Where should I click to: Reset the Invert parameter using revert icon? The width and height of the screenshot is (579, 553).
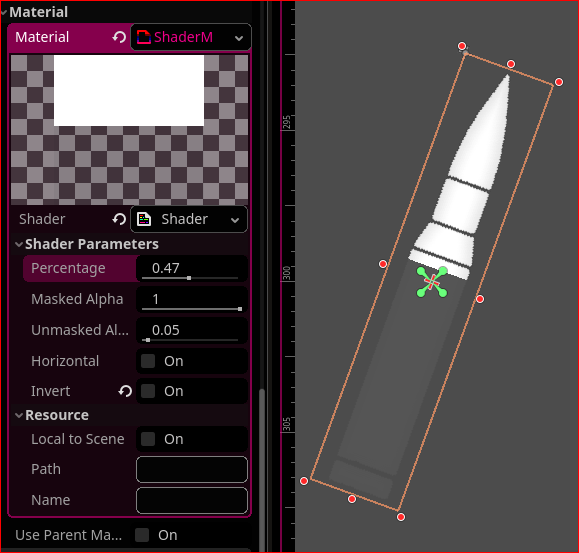click(x=125, y=391)
